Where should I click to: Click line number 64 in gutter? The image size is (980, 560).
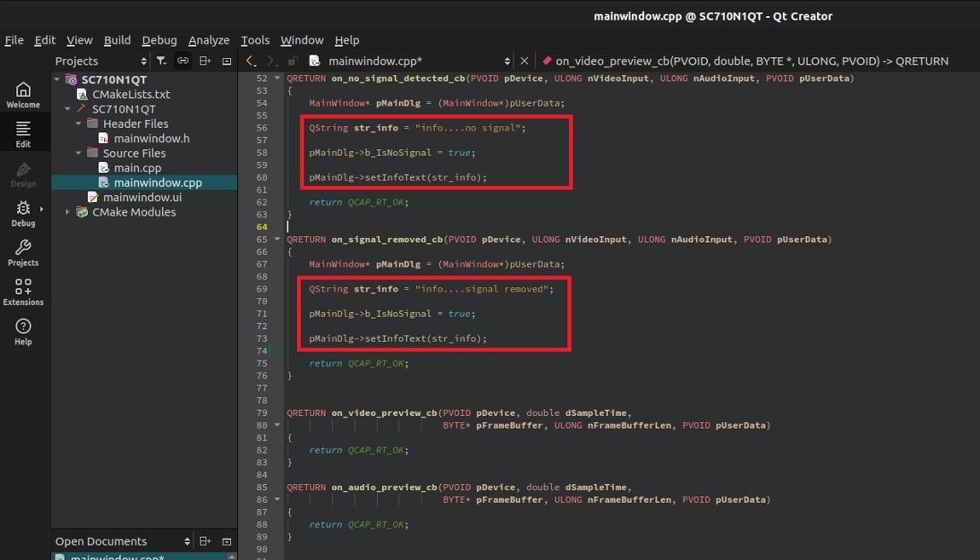(x=261, y=227)
